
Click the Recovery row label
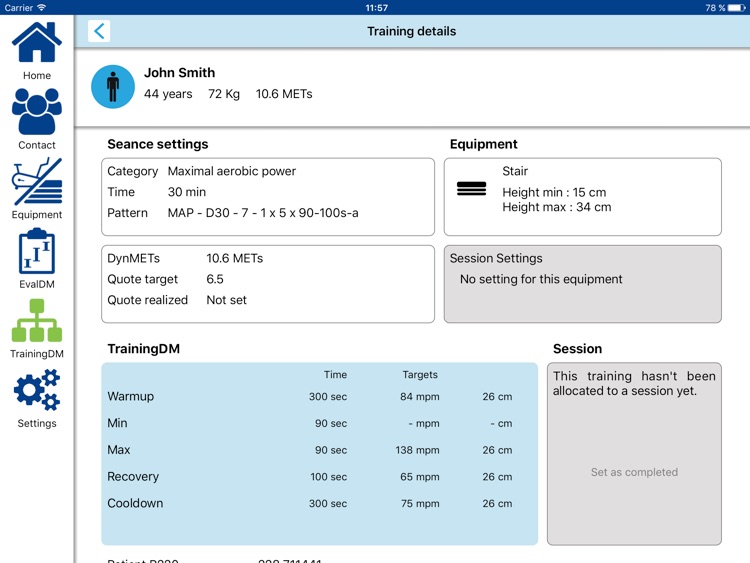click(133, 476)
